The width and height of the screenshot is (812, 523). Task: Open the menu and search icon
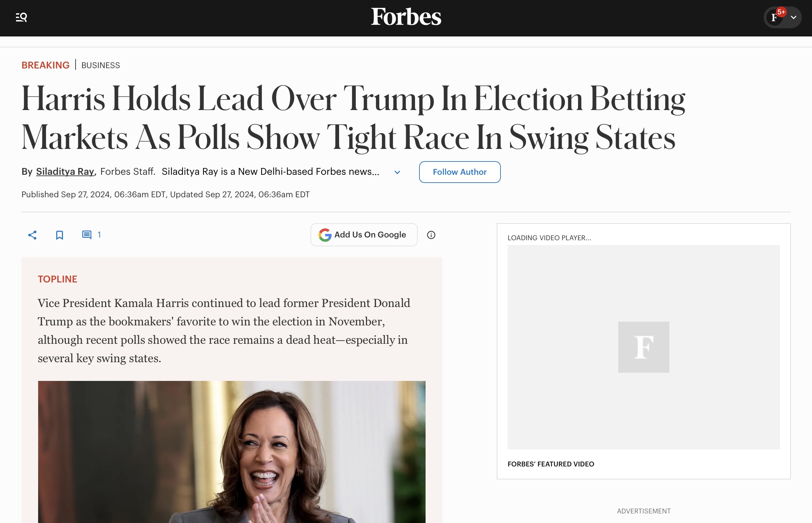click(x=21, y=17)
